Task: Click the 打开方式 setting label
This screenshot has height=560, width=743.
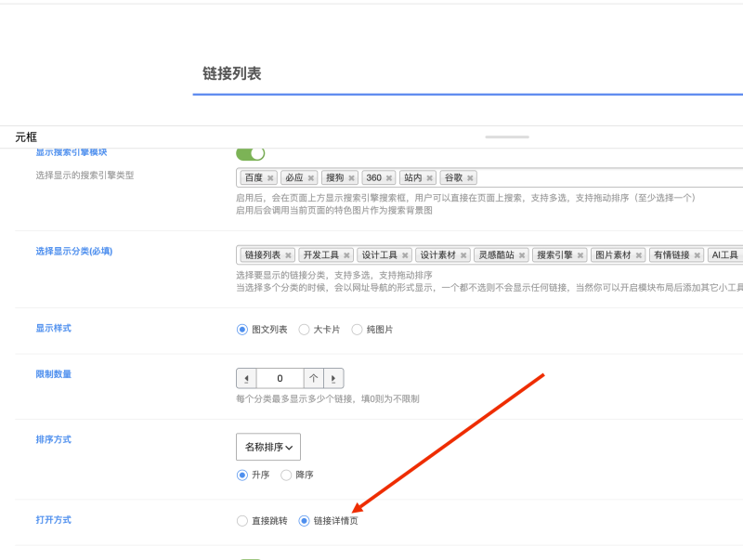Action: click(x=54, y=520)
